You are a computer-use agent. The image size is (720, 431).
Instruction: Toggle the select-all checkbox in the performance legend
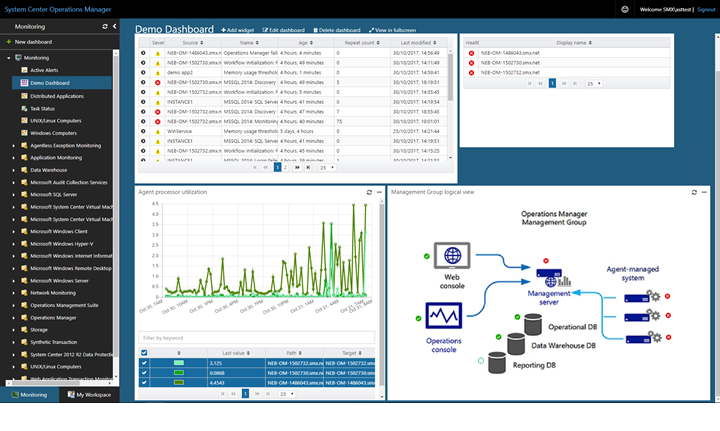point(144,353)
